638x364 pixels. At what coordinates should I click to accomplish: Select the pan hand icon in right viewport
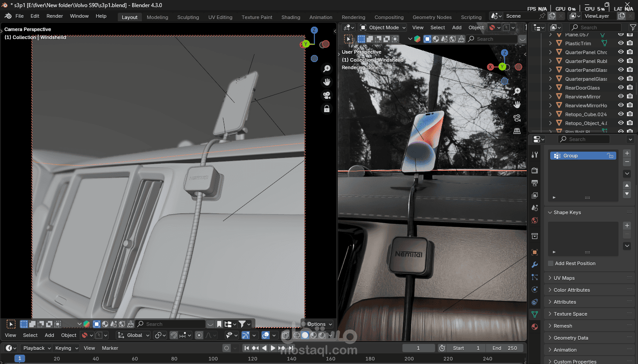coord(517,105)
